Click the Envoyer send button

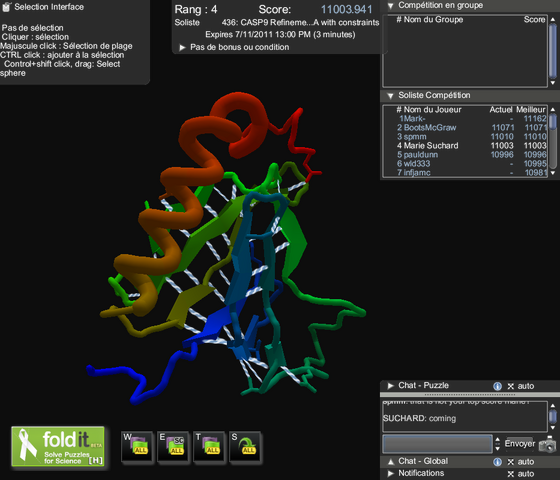click(x=520, y=444)
